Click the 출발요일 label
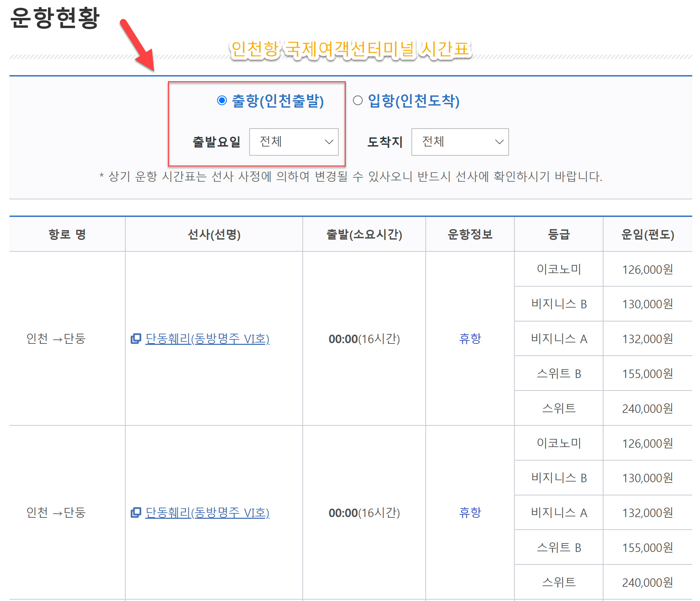The height and width of the screenshot is (601, 700). click(x=216, y=142)
